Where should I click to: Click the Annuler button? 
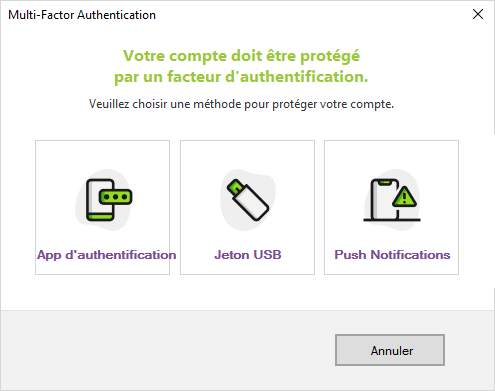click(390, 350)
